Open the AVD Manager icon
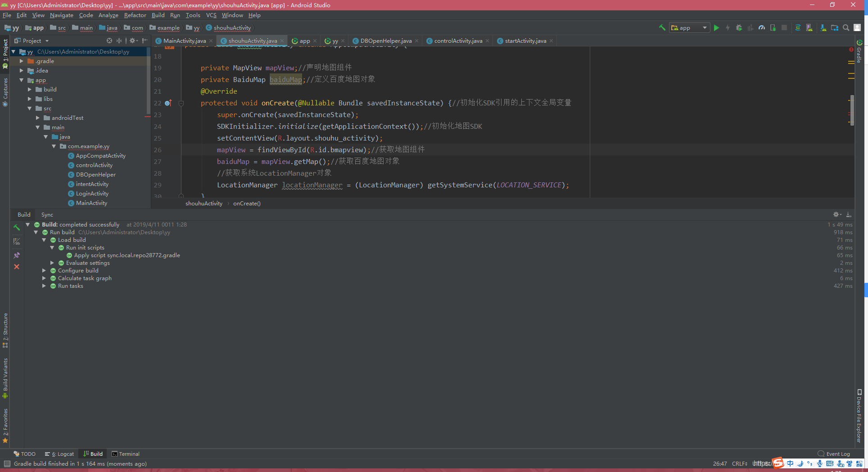Viewport: 868px width, 472px height. [x=809, y=27]
